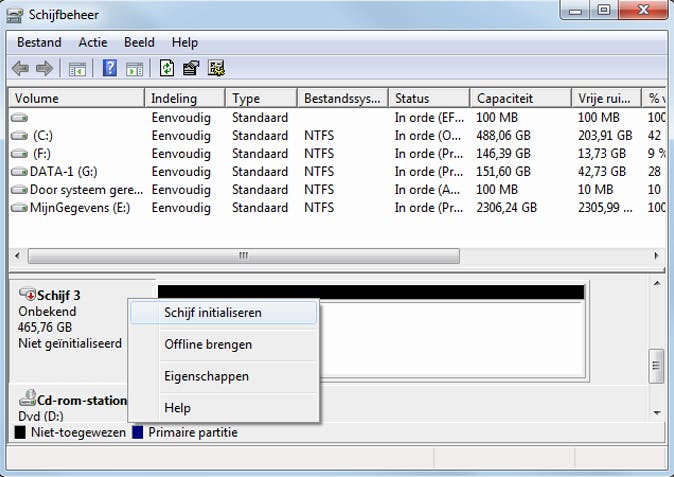Choose Help from the context menu
Screen dimensions: 674x477
(224, 407)
